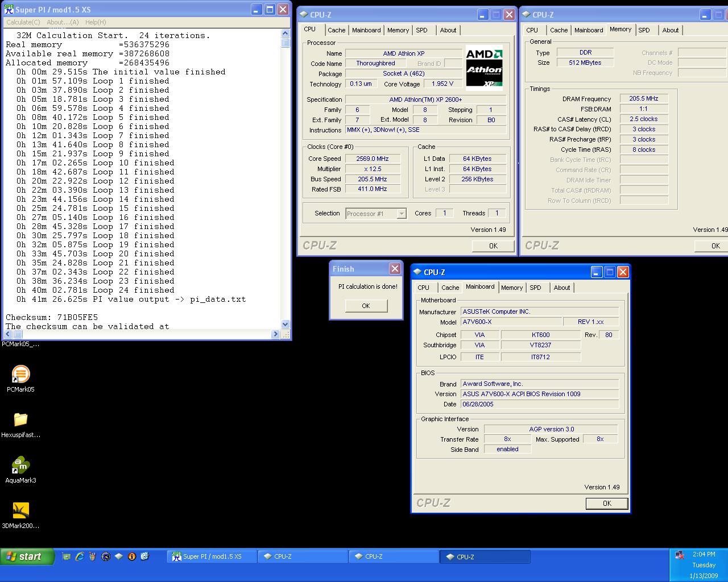Click the Checksum: 71B05FE5 line
Image resolution: width=728 pixels, height=582 pixels.
click(x=52, y=317)
